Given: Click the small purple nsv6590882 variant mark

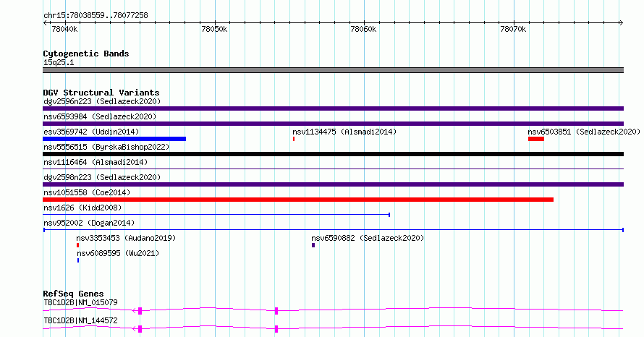Looking at the screenshot, I should tap(313, 245).
